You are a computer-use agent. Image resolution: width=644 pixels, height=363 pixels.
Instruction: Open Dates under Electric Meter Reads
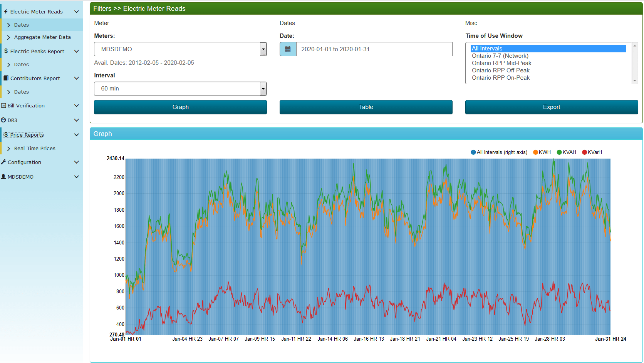click(x=22, y=25)
